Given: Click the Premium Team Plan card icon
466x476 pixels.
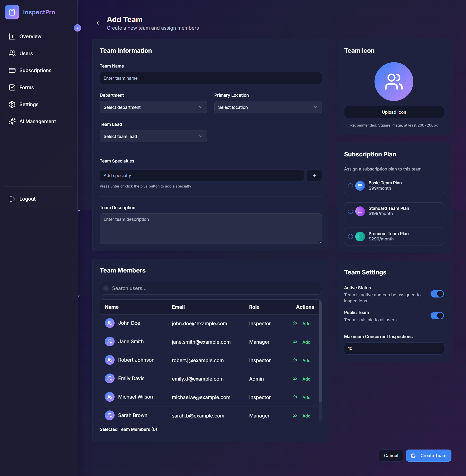Looking at the screenshot, I should (x=360, y=237).
